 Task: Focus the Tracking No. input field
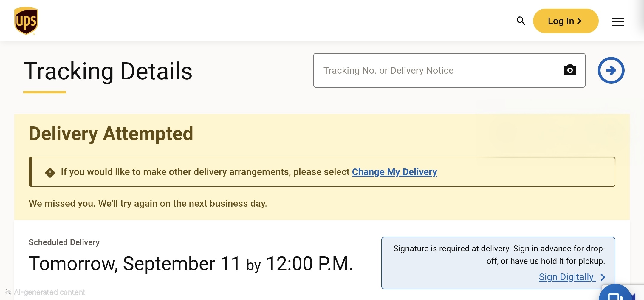[449, 70]
